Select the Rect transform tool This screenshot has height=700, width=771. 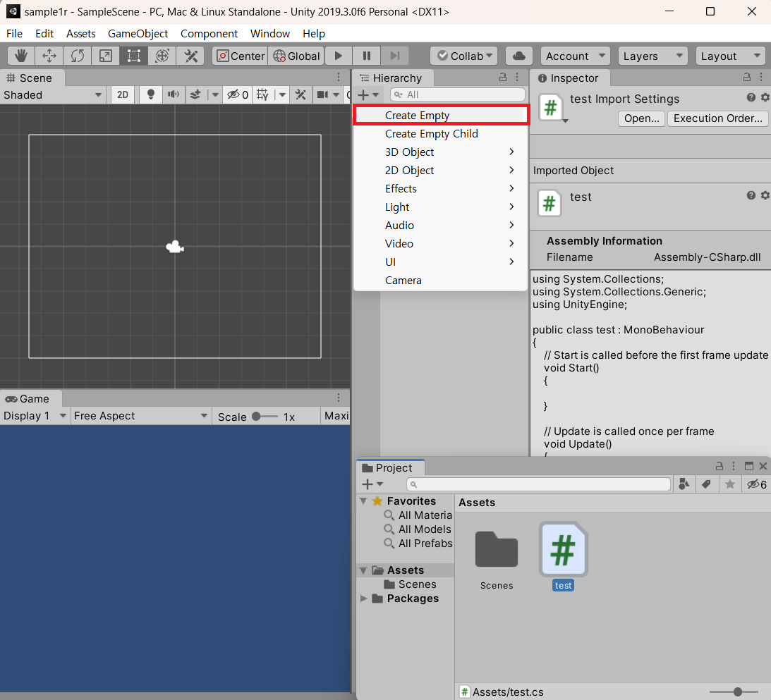pyautogui.click(x=134, y=56)
